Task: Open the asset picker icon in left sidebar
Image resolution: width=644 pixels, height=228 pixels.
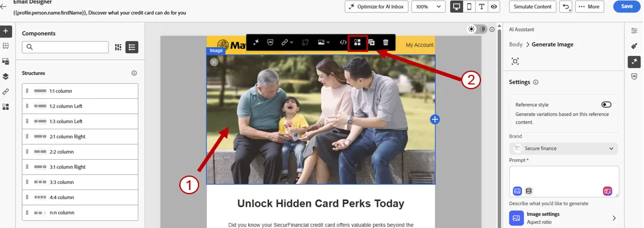Action: 6,61
